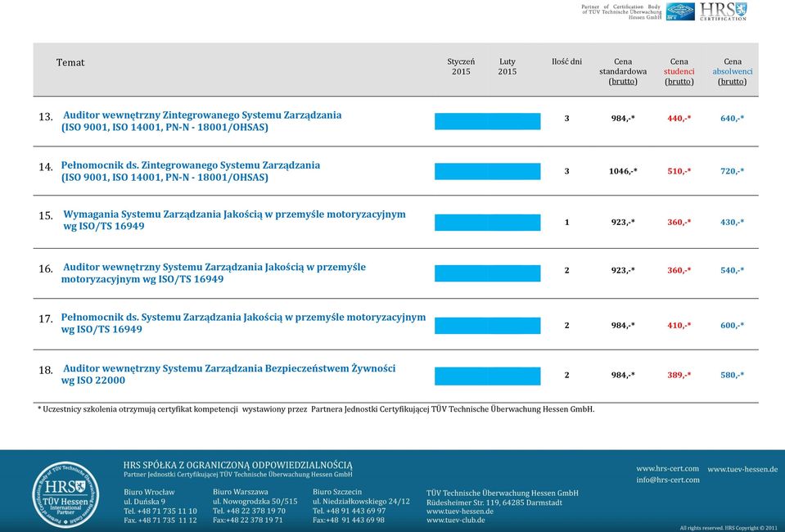Viewport: 785px width, 532px height.
Task: Click the blue schedule bar for course 16
Action: (x=488, y=273)
